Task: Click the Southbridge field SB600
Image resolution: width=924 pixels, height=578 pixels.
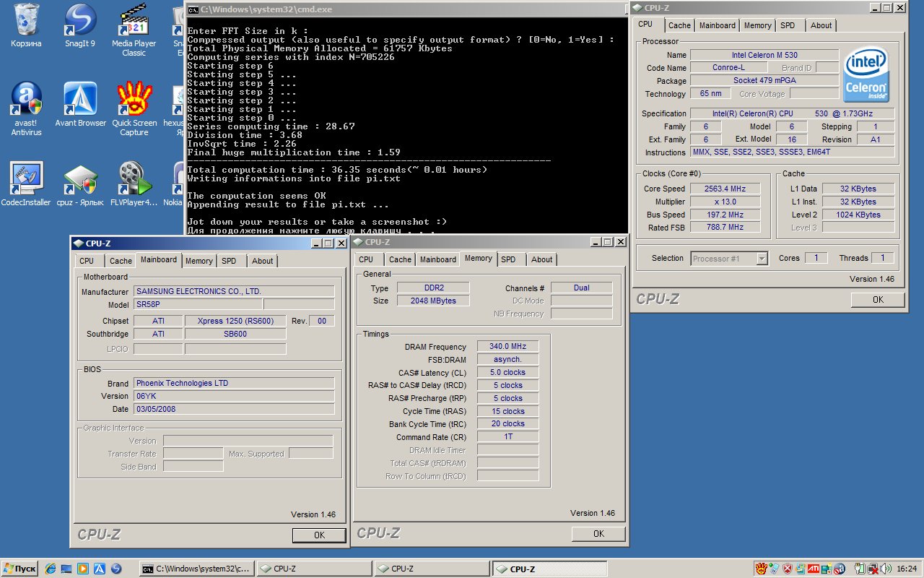Action: (235, 334)
